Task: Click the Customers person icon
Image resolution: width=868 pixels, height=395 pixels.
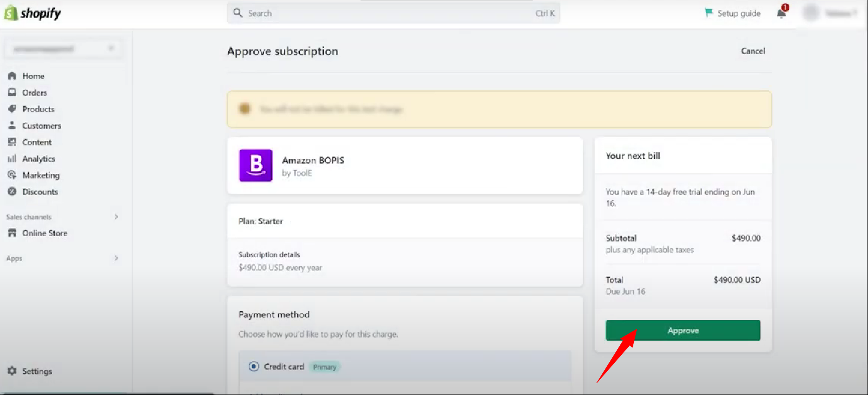Action: pyautogui.click(x=12, y=125)
